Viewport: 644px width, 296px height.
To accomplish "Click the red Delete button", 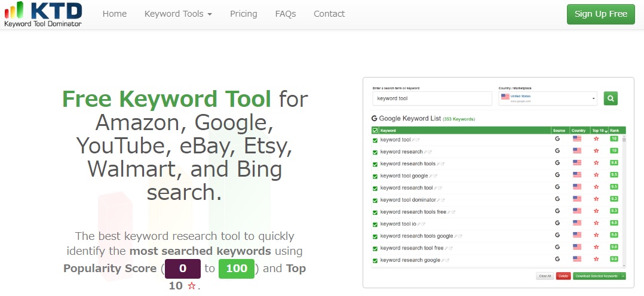I will 563,276.
